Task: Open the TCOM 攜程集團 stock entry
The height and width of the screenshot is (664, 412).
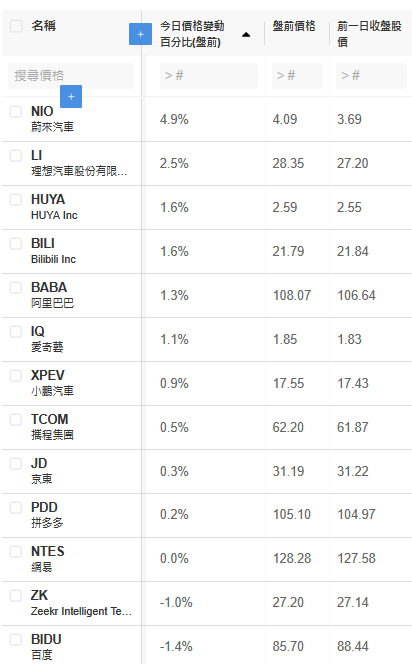Action: point(52,427)
